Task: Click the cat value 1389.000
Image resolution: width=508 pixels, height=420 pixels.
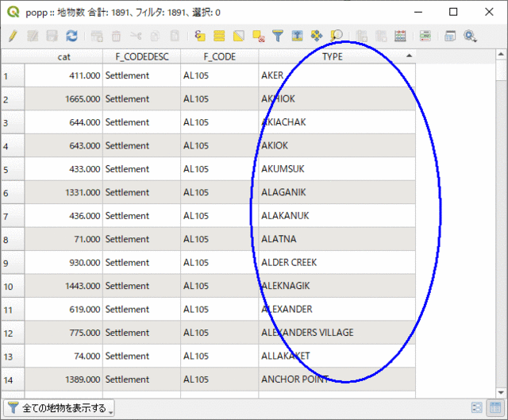Action: click(x=63, y=380)
